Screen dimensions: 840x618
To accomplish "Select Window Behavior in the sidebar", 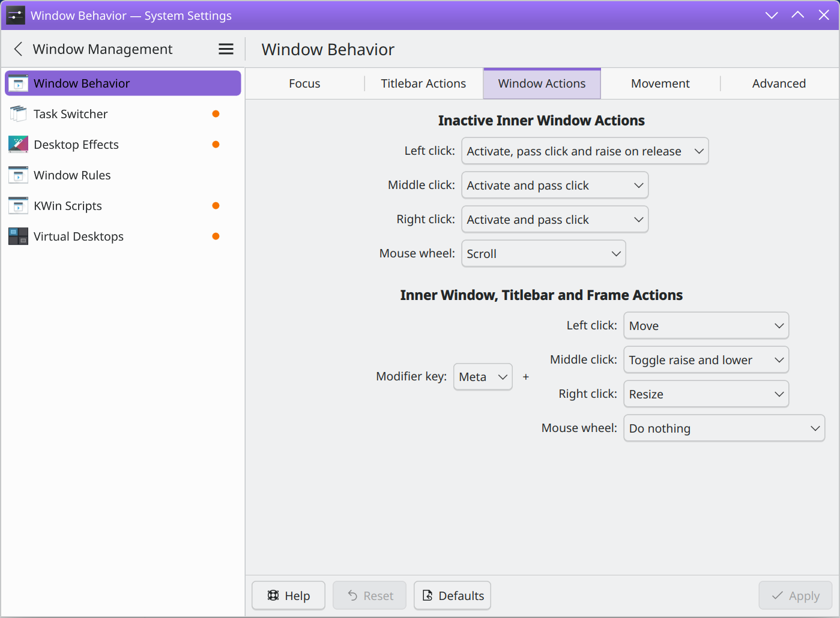I will [123, 83].
